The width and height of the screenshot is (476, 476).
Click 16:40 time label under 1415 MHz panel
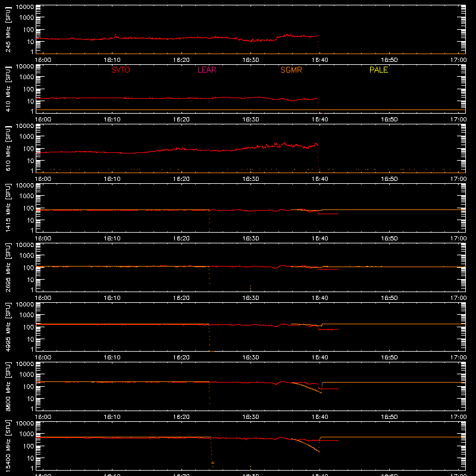pyautogui.click(x=320, y=239)
